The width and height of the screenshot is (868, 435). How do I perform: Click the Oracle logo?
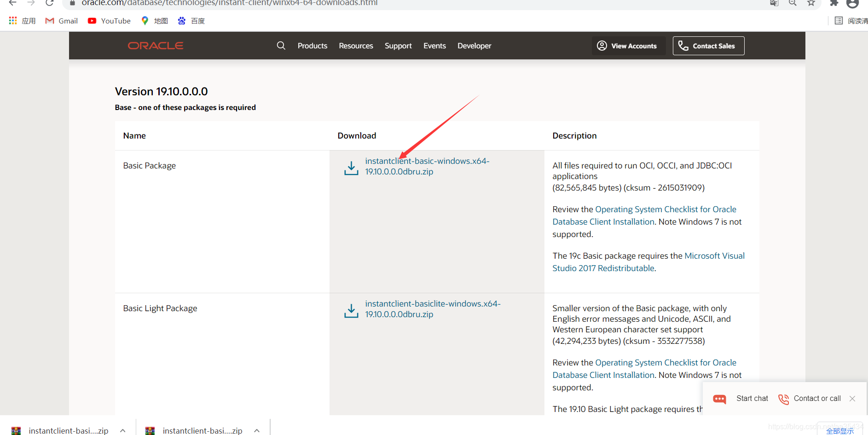(x=156, y=46)
